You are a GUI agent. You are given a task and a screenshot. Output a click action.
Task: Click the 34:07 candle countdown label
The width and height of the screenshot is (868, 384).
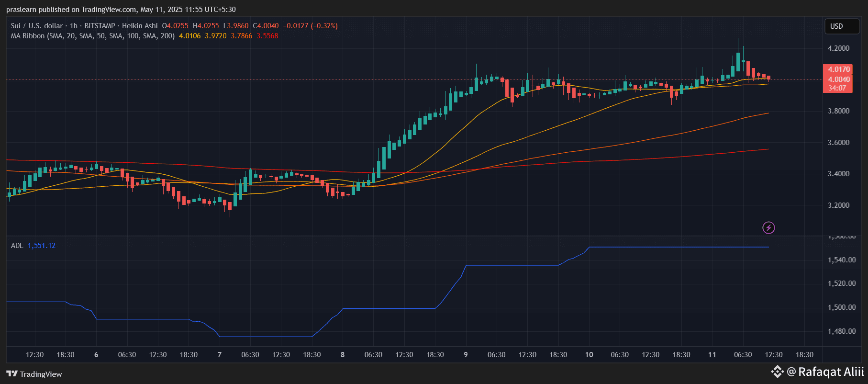click(x=837, y=88)
